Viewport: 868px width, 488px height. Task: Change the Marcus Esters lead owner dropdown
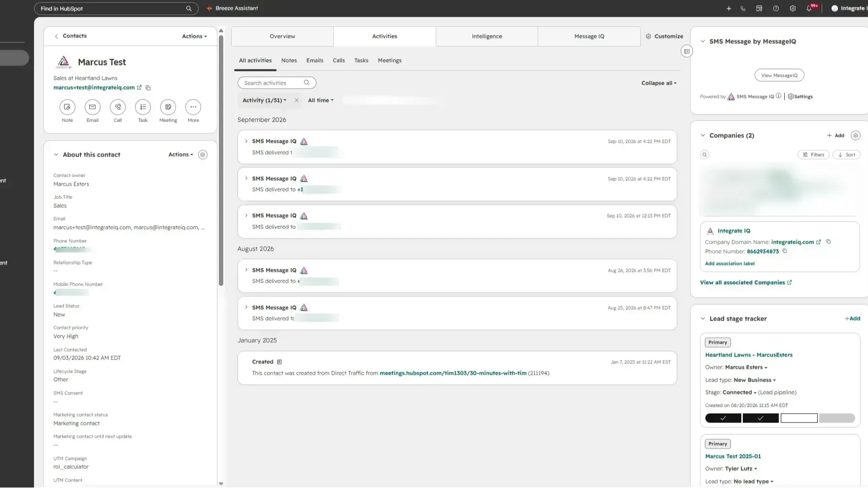point(746,367)
